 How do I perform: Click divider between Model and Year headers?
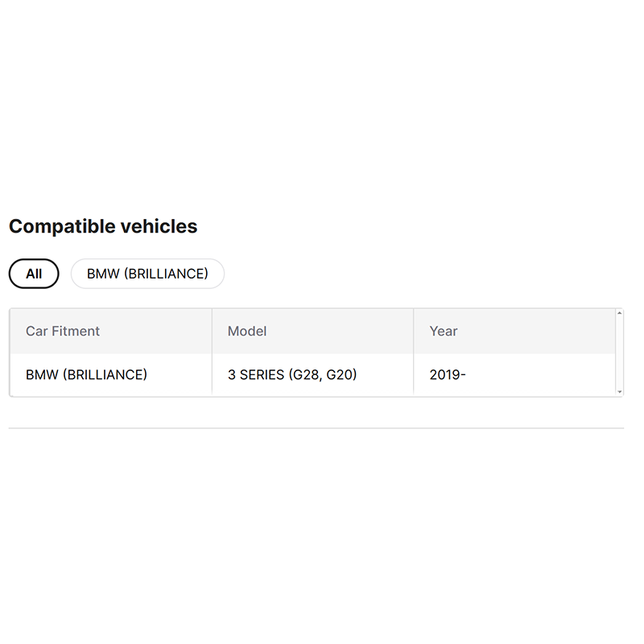414,331
